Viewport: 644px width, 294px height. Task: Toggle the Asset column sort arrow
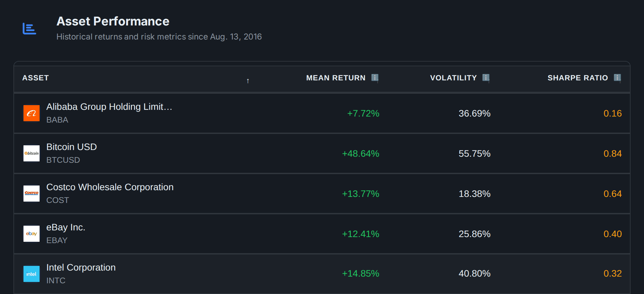coord(248,81)
